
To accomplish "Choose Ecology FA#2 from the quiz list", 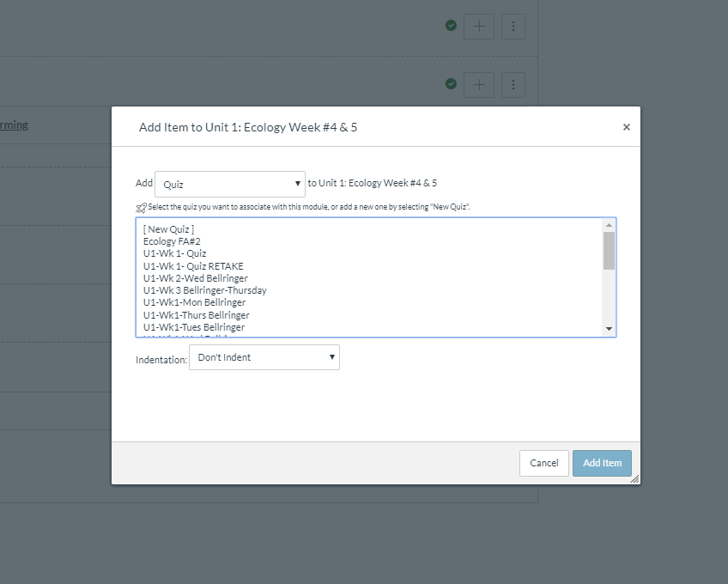I will click(x=172, y=241).
